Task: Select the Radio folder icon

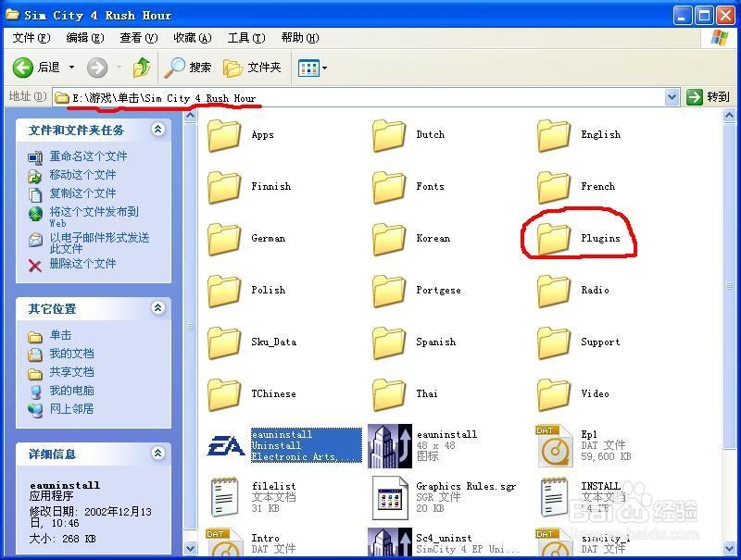Action: pyautogui.click(x=554, y=291)
